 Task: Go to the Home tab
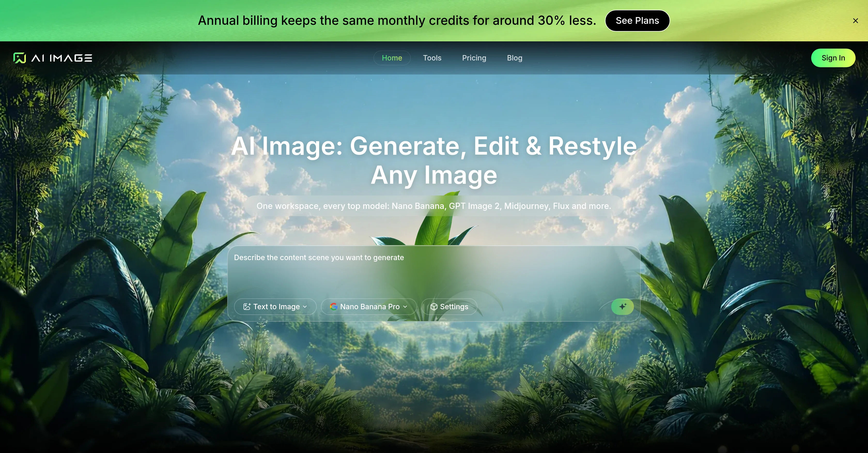(392, 58)
